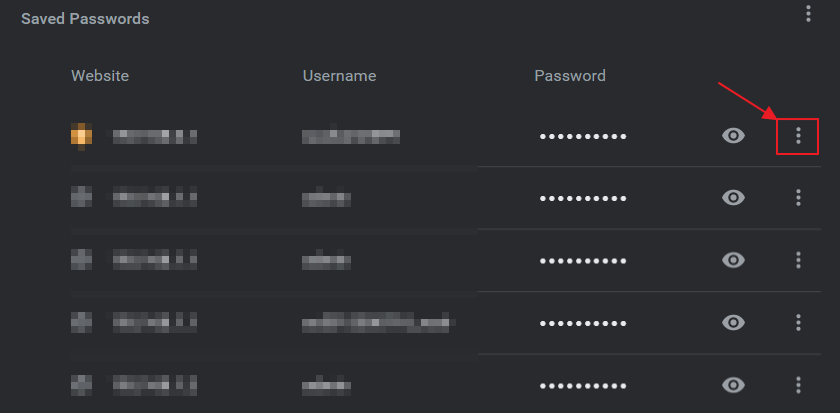
Task: Click the Website column header
Action: [100, 76]
